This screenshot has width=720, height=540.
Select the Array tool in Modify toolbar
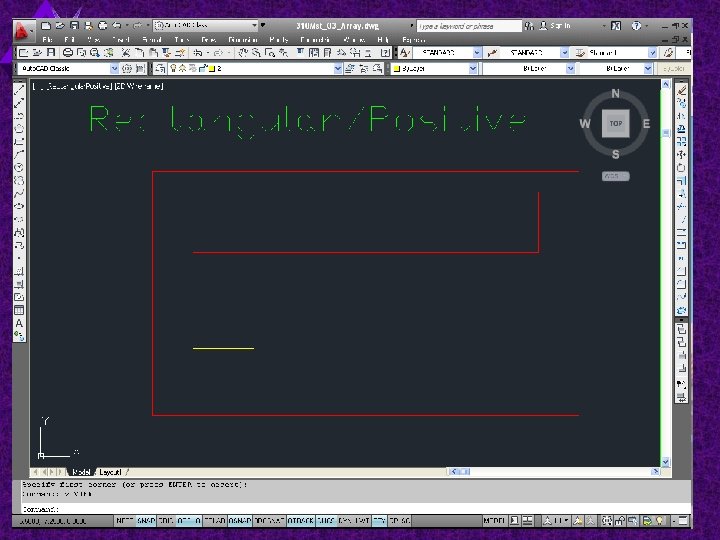682,141
